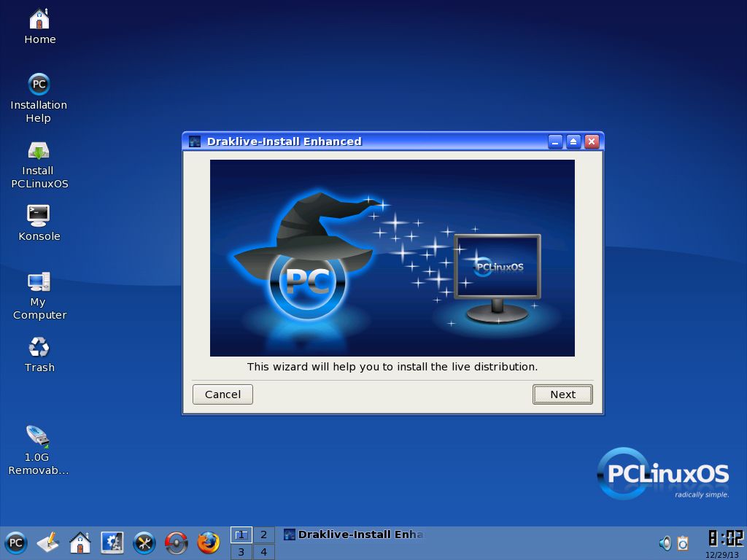
Task: Close the Draklive-Install Enhanced window
Action: tap(592, 141)
